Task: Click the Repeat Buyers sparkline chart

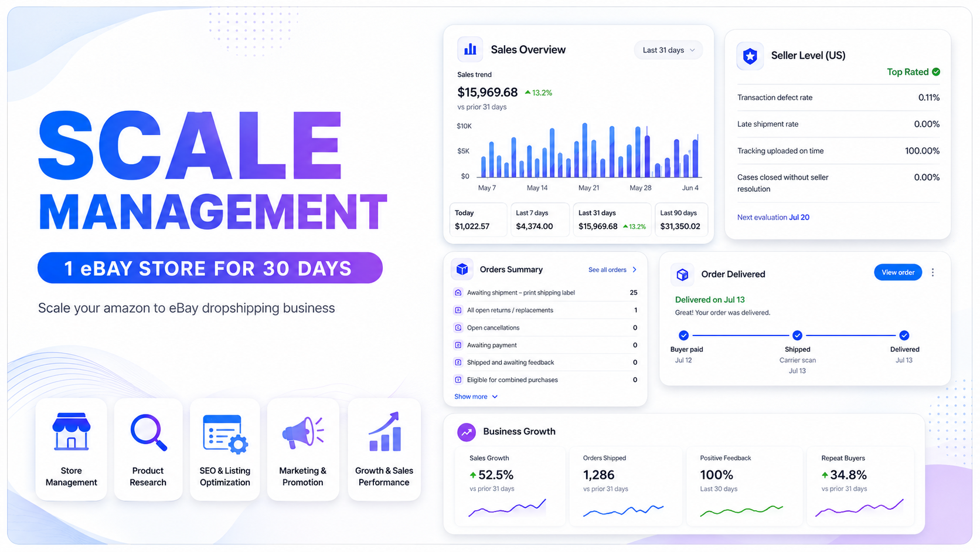Action: [859, 508]
